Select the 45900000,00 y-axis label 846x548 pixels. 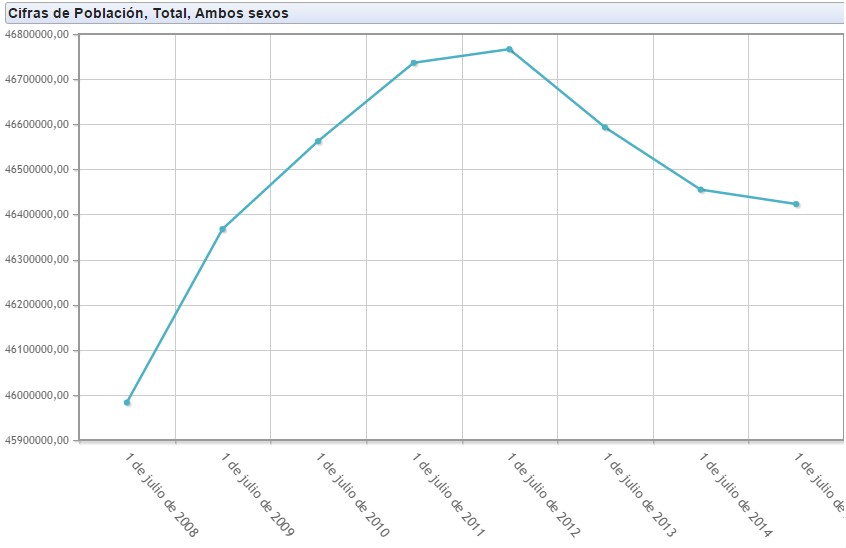pyautogui.click(x=37, y=440)
